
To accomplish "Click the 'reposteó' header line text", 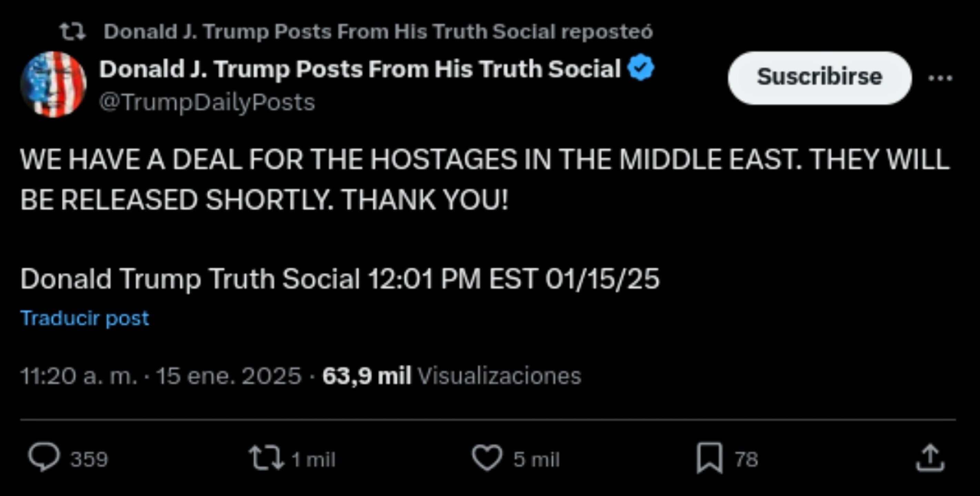I will point(378,32).
